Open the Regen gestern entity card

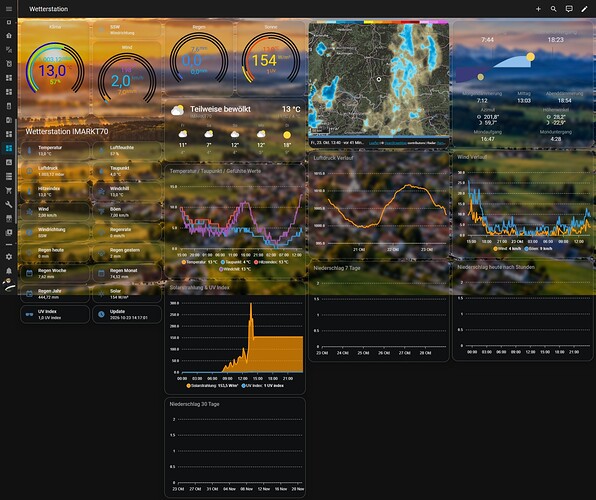coord(127,253)
